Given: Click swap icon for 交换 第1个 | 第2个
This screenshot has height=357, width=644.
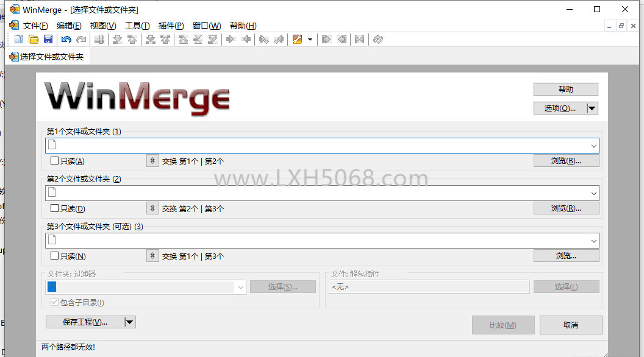Looking at the screenshot, I should [152, 161].
